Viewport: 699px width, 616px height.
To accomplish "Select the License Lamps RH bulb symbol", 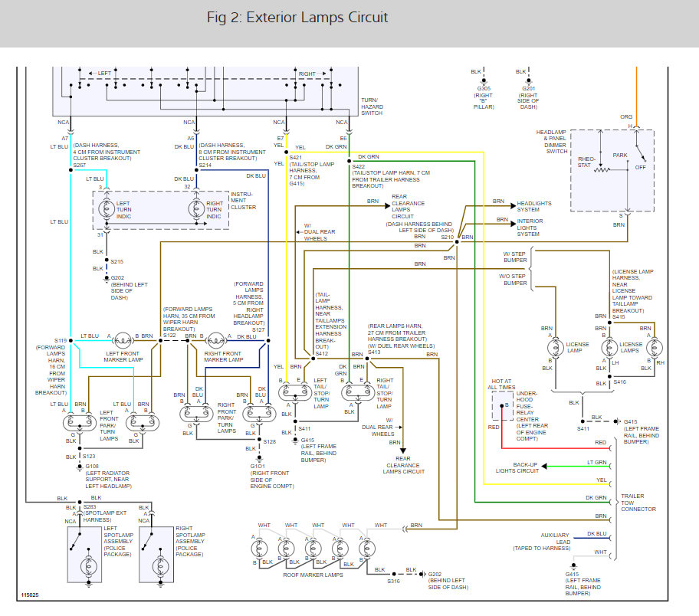I will click(655, 348).
